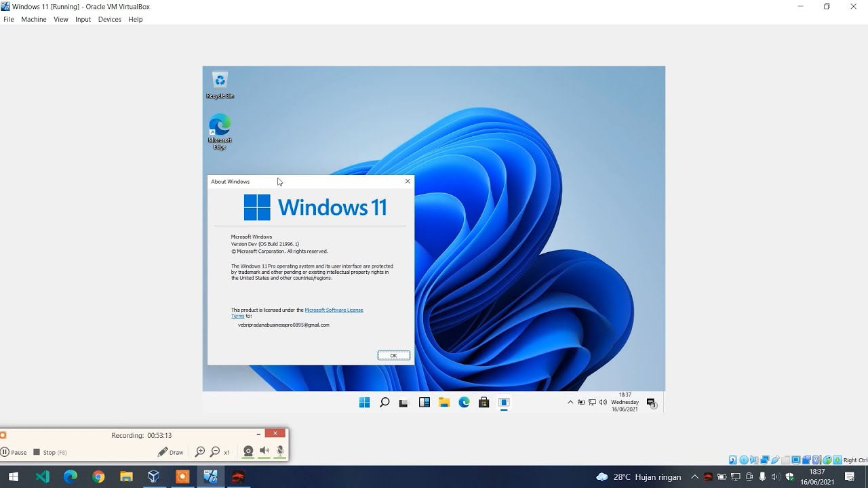Expand hidden icons in the host system tray

pos(694,476)
